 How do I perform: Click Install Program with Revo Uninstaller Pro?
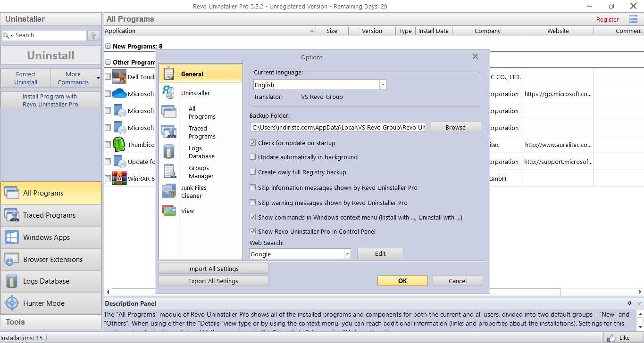click(50, 100)
